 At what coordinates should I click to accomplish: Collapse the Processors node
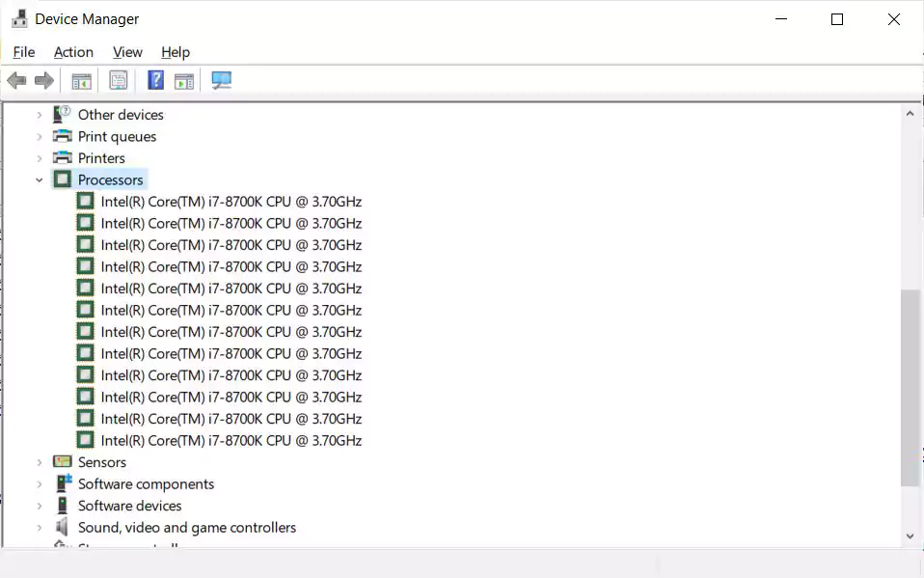pyautogui.click(x=39, y=179)
